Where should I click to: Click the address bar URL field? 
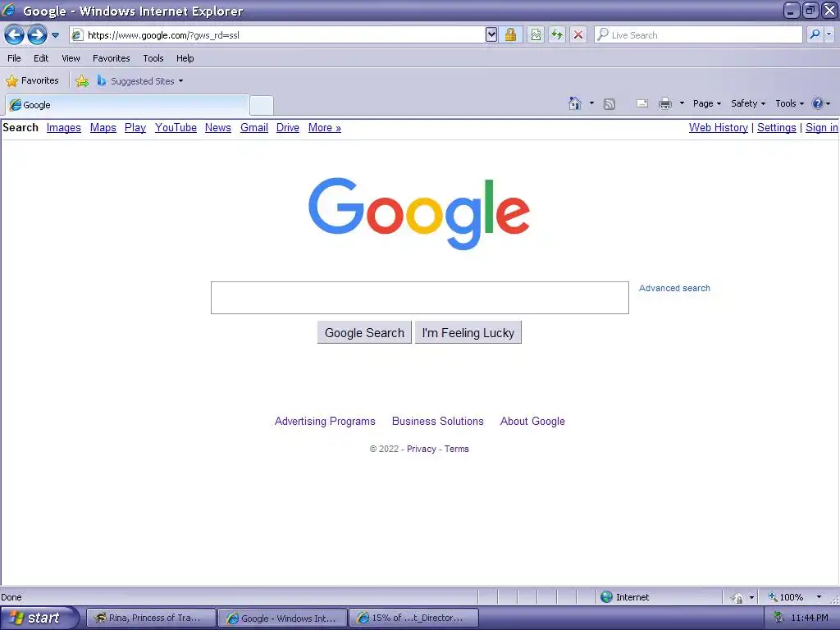coord(277,35)
